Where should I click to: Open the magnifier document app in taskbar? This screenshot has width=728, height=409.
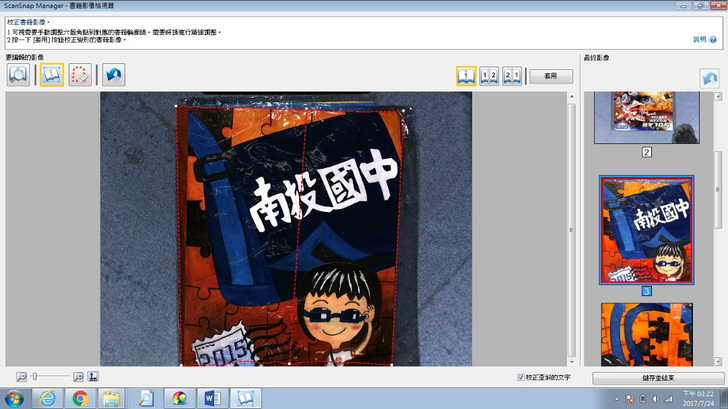pyautogui.click(x=146, y=398)
